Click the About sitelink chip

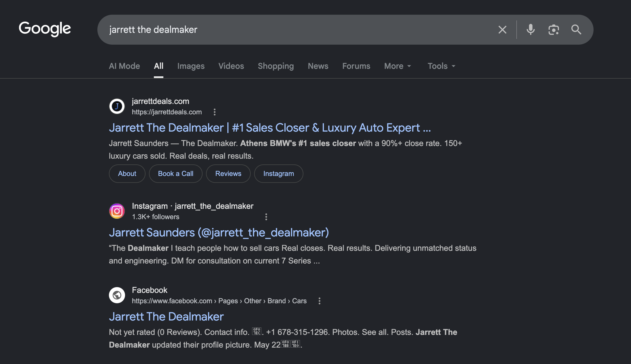tap(127, 174)
